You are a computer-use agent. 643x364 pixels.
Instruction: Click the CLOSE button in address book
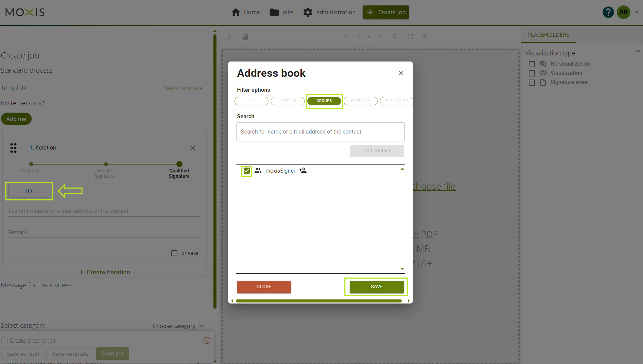point(264,286)
